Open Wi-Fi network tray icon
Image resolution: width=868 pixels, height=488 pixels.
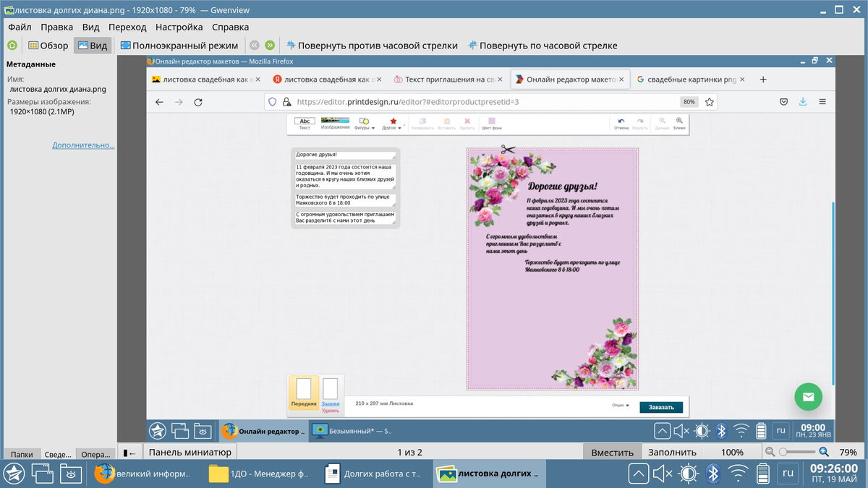738,474
